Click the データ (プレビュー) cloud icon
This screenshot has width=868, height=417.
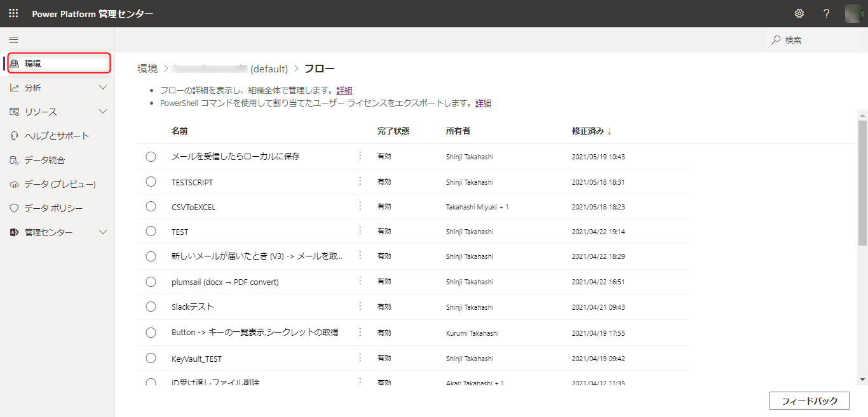pyautogui.click(x=15, y=184)
